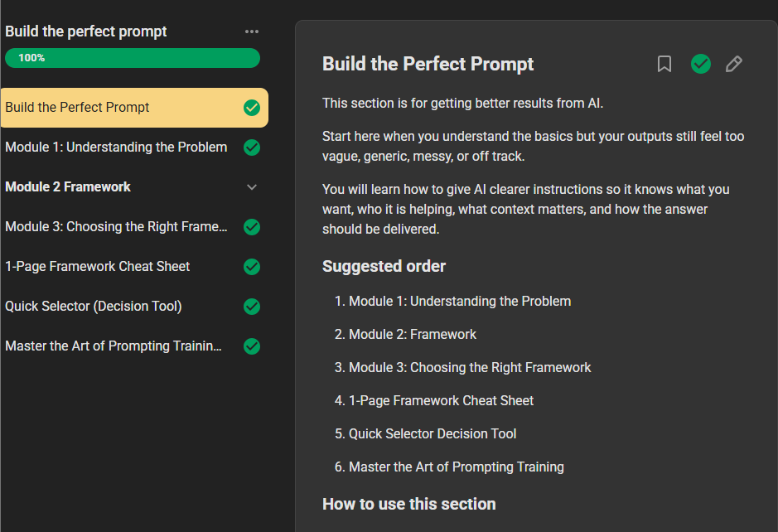Click the How to use this section heading
The image size is (778, 532).
coord(408,504)
